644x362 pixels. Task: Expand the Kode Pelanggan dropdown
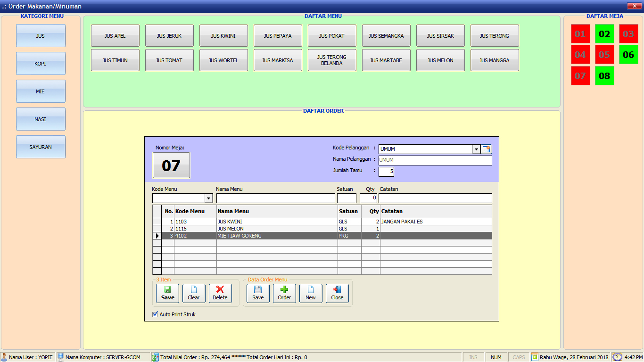(476, 149)
